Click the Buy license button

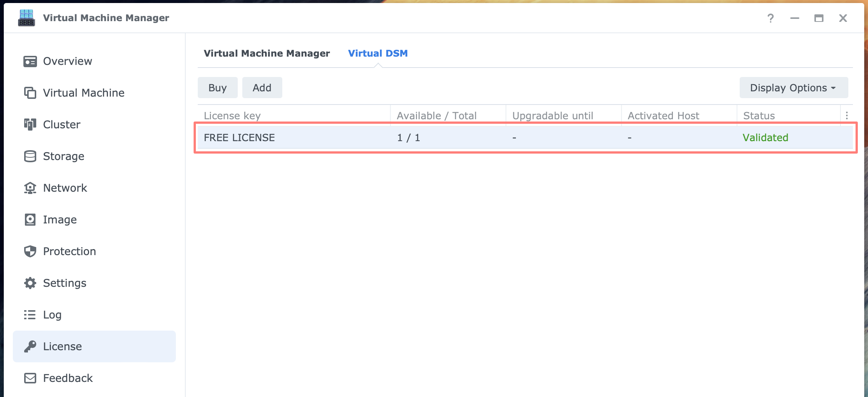pos(218,88)
